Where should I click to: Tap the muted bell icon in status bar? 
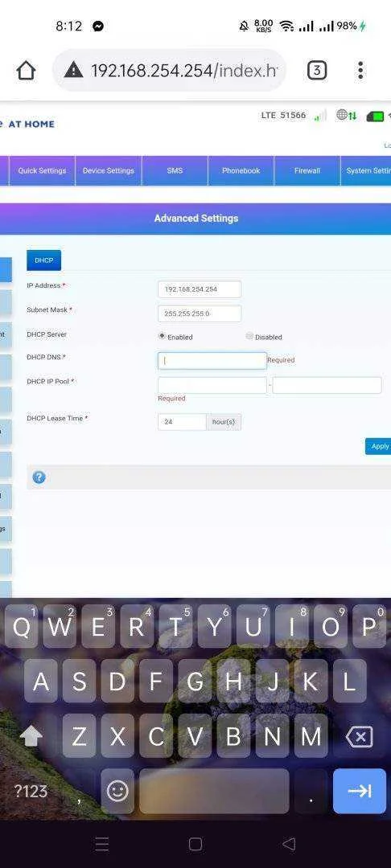[244, 26]
